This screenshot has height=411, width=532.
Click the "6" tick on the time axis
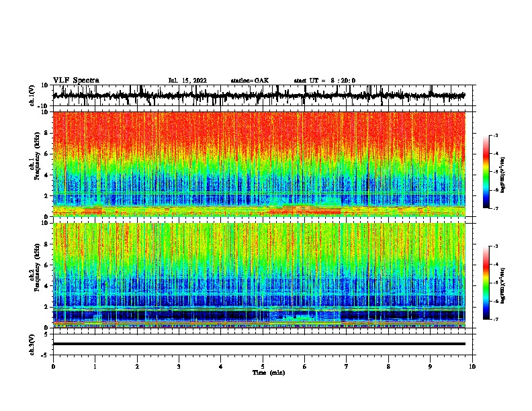tap(305, 367)
